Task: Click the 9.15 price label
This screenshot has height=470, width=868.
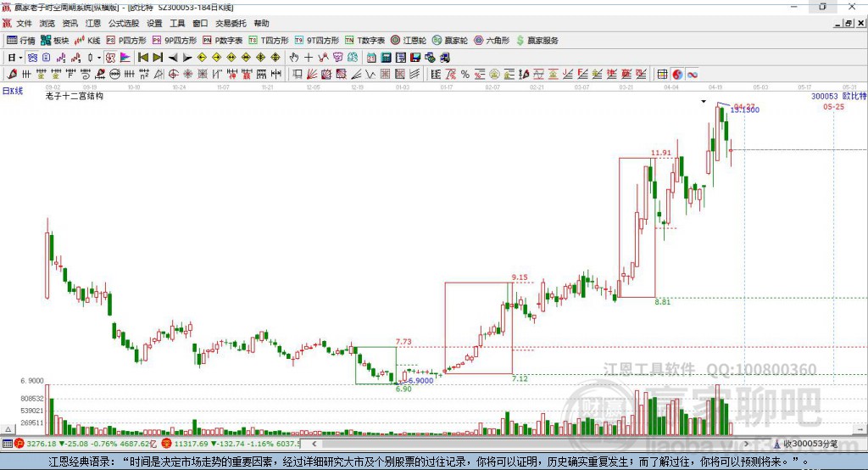Action: [x=520, y=277]
